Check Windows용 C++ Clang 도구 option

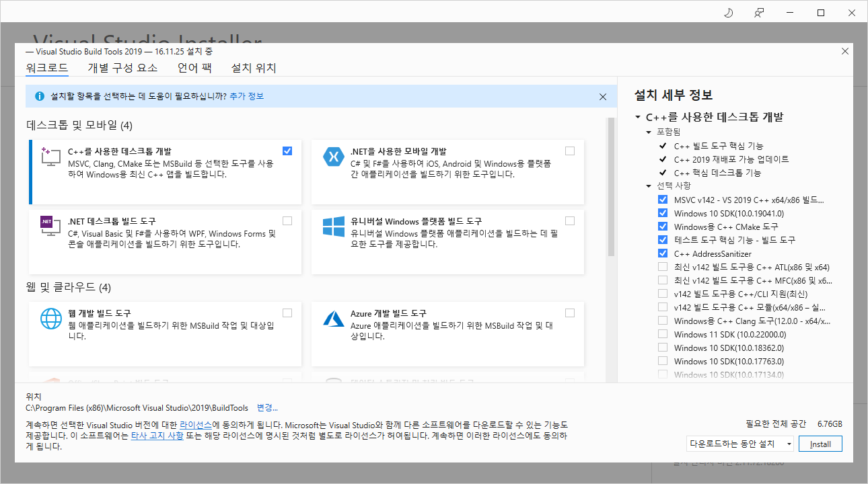click(x=663, y=321)
